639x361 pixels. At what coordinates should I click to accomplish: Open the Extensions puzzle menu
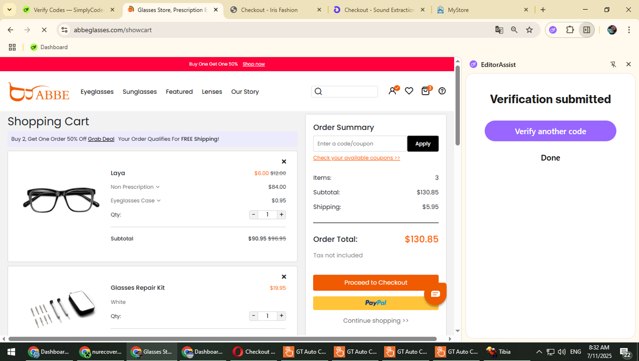click(x=570, y=30)
